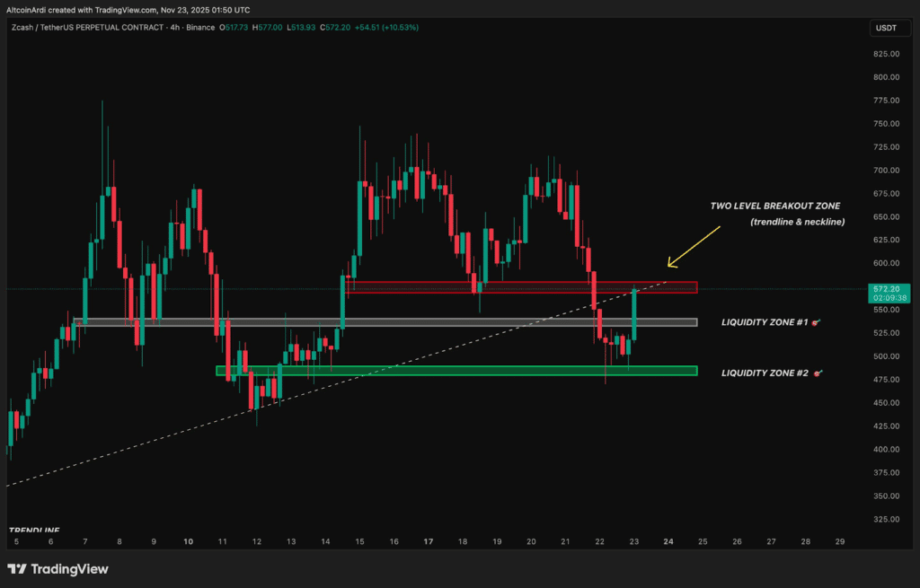Click the (trendline & neckline) annotation text
Screen dimensions: 920x588
(x=797, y=222)
